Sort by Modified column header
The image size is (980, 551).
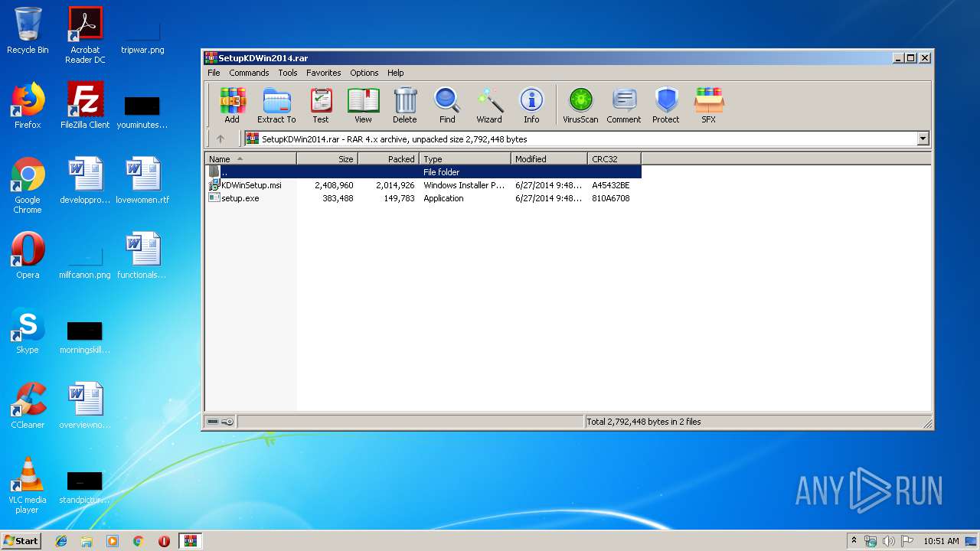pyautogui.click(x=550, y=159)
